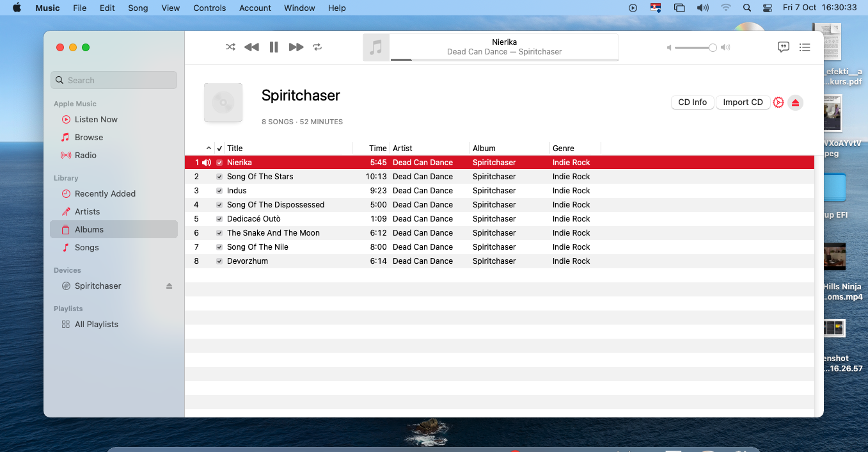
Task: Mute using the low volume icon
Action: pos(669,47)
